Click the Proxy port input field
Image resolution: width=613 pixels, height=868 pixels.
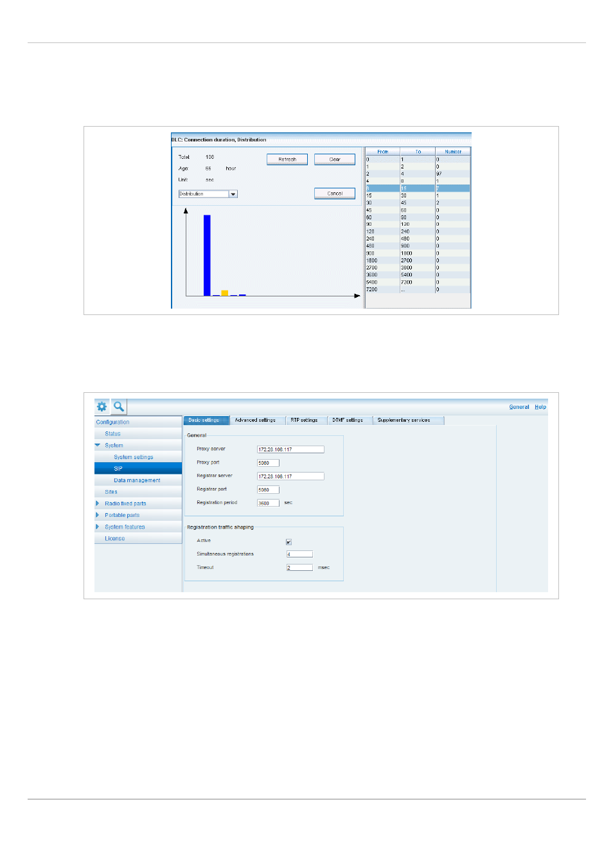point(268,463)
